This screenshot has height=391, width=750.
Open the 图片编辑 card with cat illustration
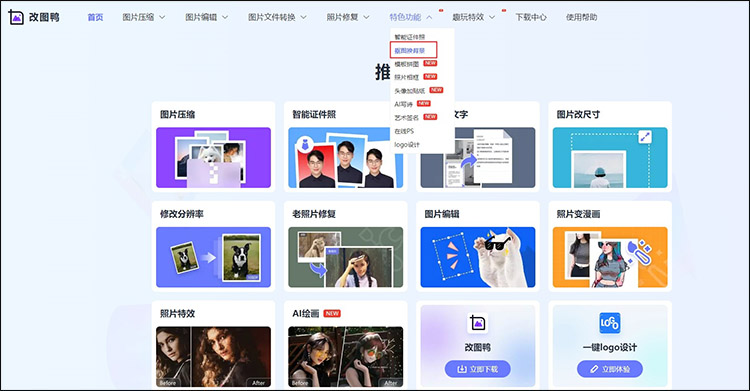pyautogui.click(x=478, y=246)
